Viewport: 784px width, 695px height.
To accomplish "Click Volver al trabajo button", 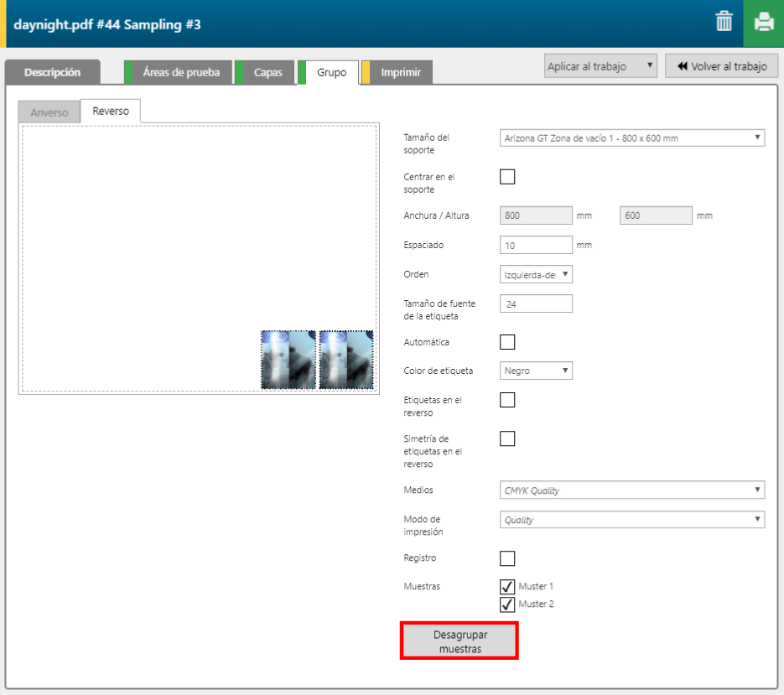I will tap(722, 66).
